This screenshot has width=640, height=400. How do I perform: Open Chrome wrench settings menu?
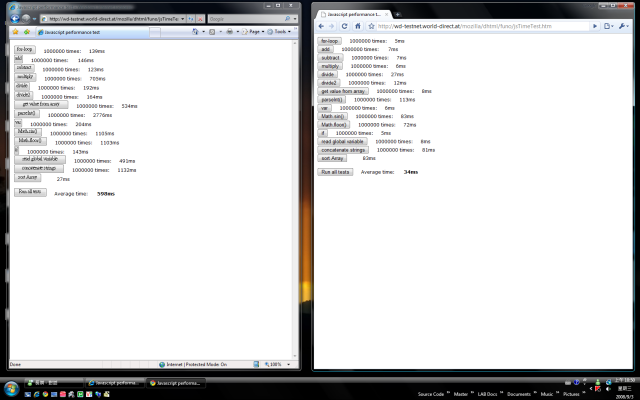[624, 26]
